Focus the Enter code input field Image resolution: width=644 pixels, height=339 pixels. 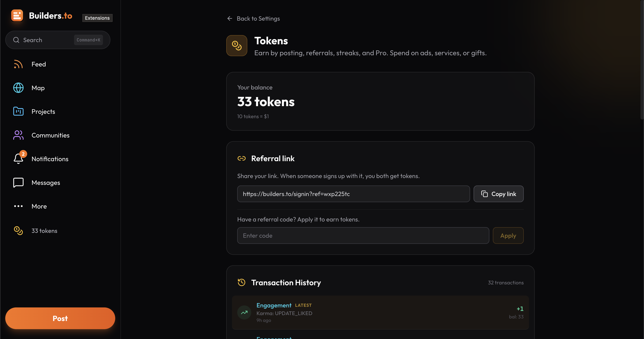pos(363,236)
